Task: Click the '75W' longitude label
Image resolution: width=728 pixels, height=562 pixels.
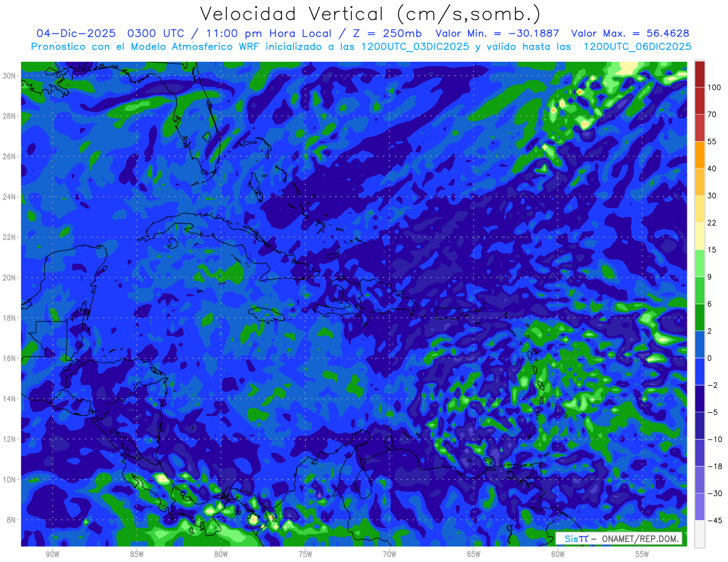Action: click(305, 554)
